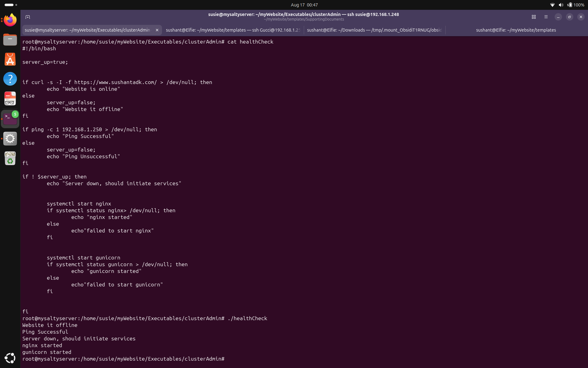The width and height of the screenshot is (588, 368).
Task: Select the Terminal icon in dock
Action: coord(10,119)
